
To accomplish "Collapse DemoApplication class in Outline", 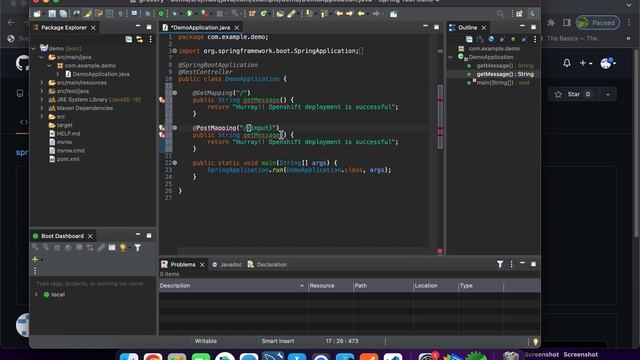I will click(x=451, y=58).
